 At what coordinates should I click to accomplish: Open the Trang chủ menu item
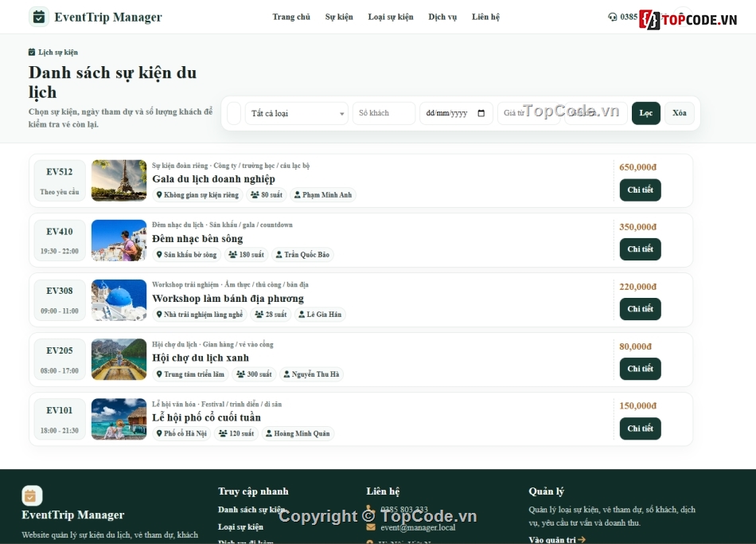(291, 17)
